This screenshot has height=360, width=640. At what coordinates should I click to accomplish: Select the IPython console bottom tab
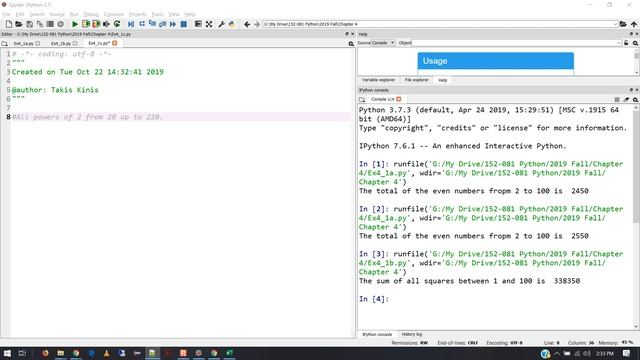click(377, 334)
